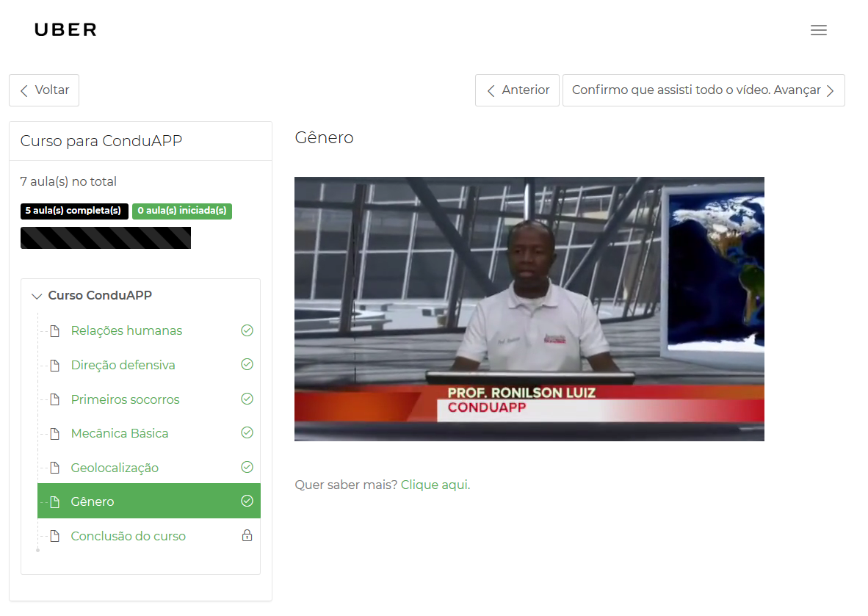Open the Mecânica Básica lesson

tap(120, 433)
